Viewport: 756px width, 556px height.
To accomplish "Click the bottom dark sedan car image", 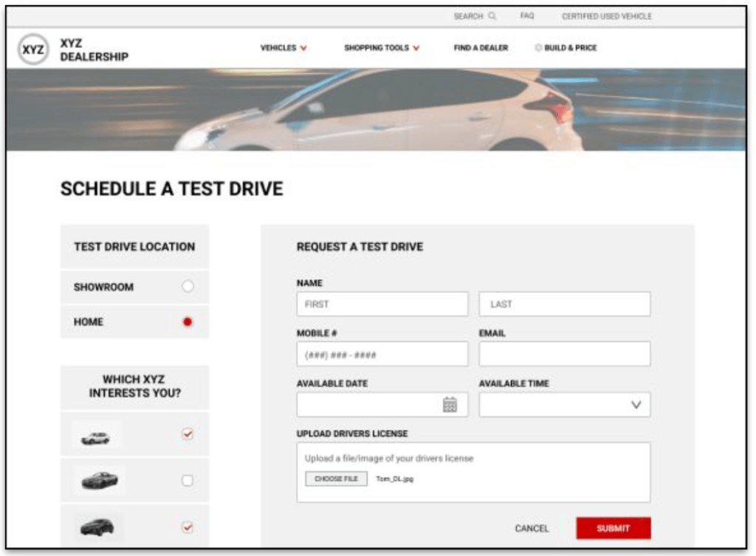I will click(x=97, y=526).
